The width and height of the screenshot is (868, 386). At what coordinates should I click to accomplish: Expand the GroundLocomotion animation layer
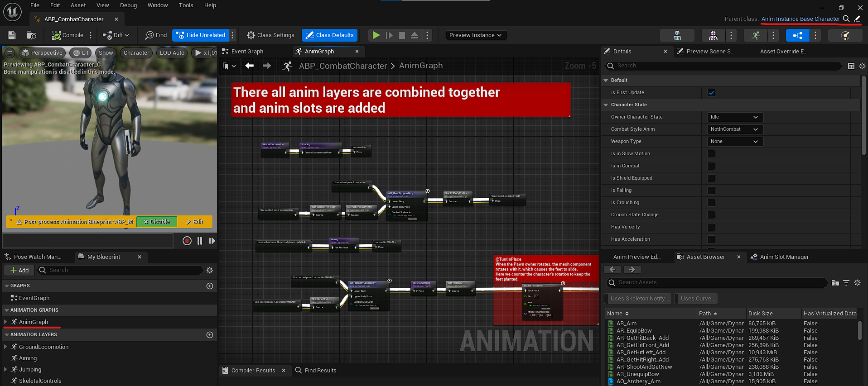5,347
